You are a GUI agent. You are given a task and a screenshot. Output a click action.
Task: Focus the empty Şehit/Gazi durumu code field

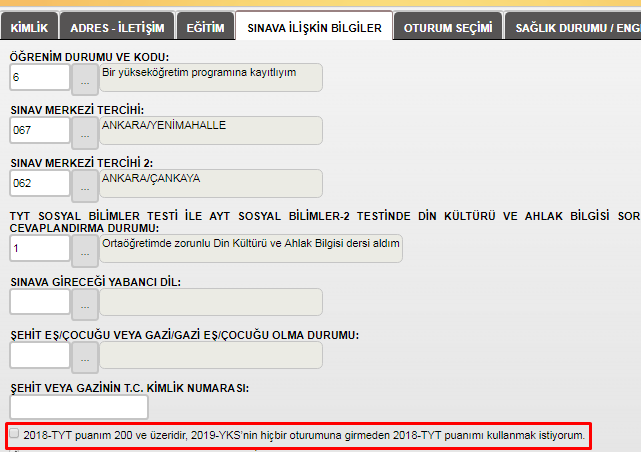(x=40, y=355)
